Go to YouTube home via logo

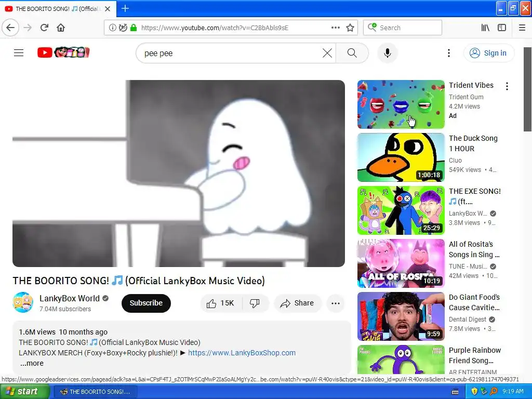click(63, 52)
